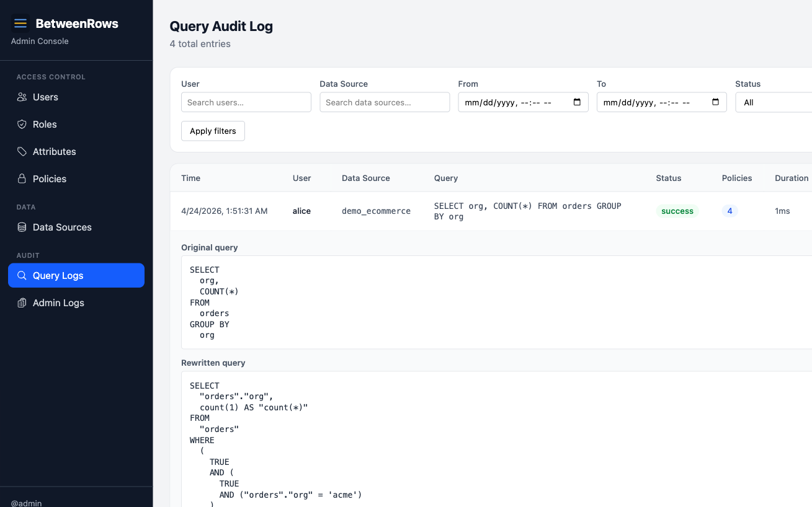Click the Policies lock icon
This screenshot has width=812, height=507.
(22, 179)
